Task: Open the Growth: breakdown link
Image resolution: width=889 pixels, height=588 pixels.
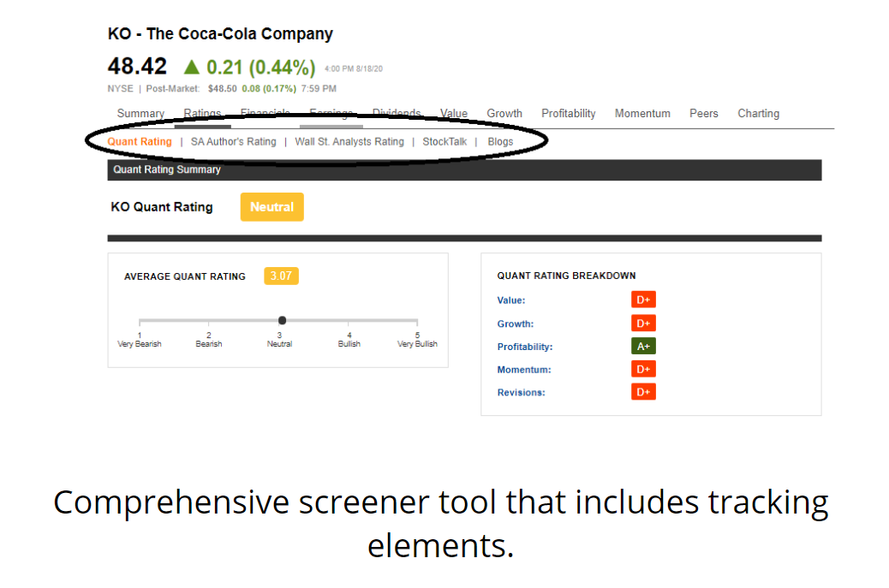Action: (x=516, y=324)
